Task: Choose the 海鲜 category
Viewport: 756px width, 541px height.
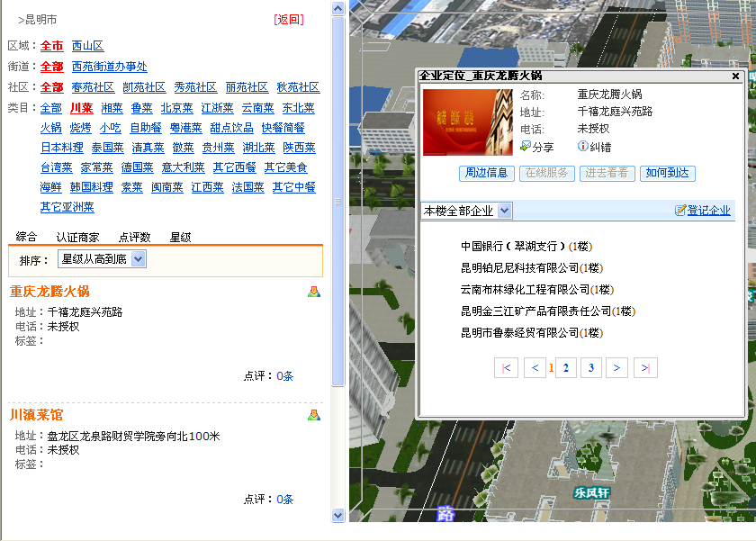Action: click(51, 187)
